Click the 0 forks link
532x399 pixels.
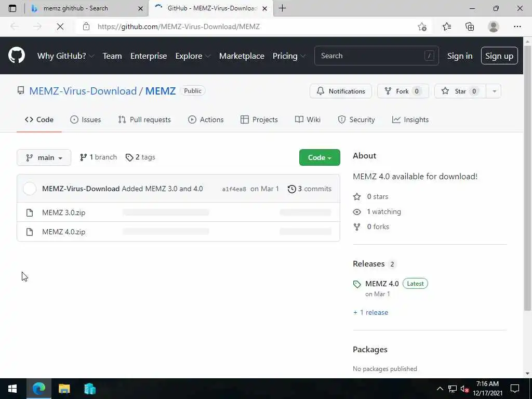pos(371,227)
